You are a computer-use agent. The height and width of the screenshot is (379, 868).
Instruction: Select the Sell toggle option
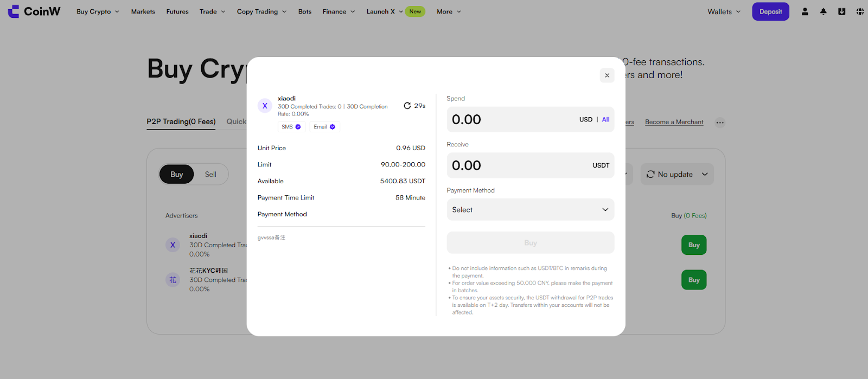[x=210, y=174]
